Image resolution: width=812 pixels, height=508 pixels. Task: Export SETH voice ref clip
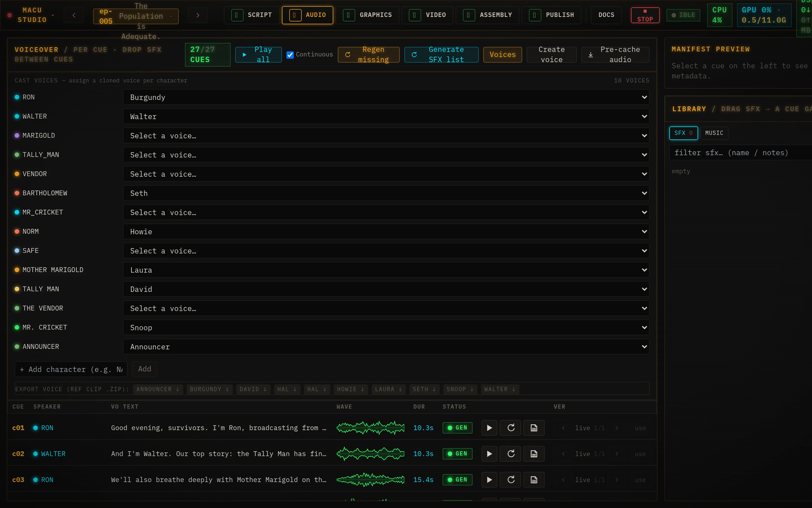(x=424, y=389)
